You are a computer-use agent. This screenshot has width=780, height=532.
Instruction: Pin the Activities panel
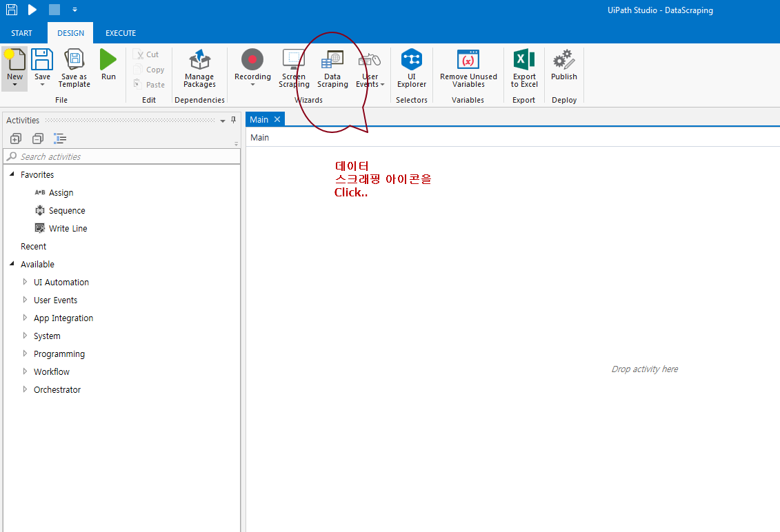[233, 120]
